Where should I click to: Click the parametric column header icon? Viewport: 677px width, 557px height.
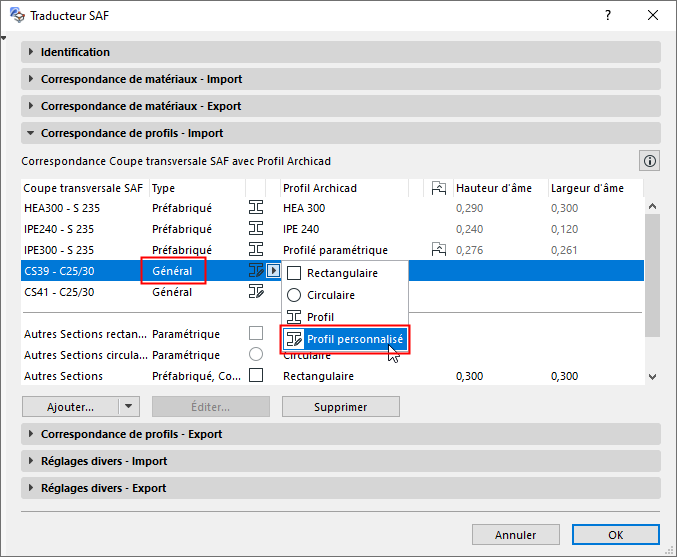438,187
